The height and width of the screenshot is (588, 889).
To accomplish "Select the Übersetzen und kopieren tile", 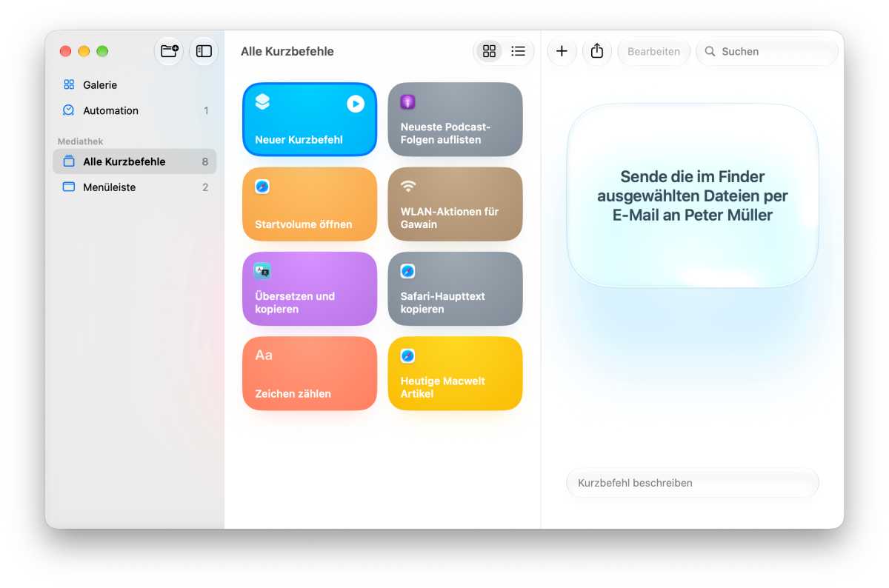I will (310, 289).
